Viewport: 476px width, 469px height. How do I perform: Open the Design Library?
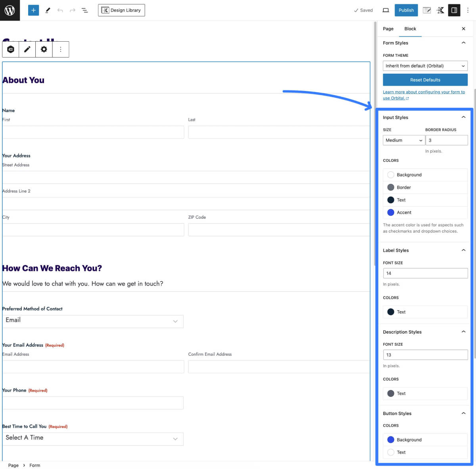click(121, 10)
